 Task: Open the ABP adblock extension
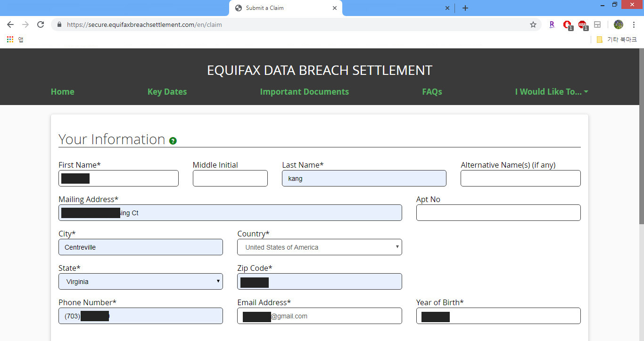(x=583, y=25)
